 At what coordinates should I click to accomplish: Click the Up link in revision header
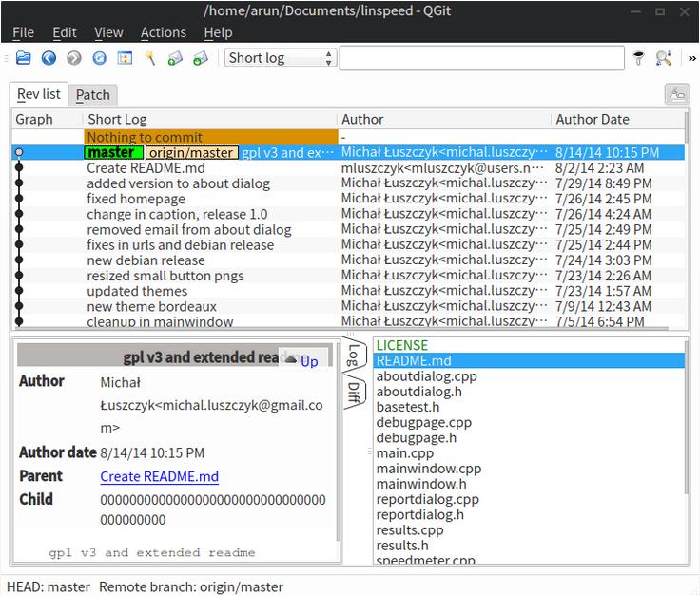pos(309,361)
